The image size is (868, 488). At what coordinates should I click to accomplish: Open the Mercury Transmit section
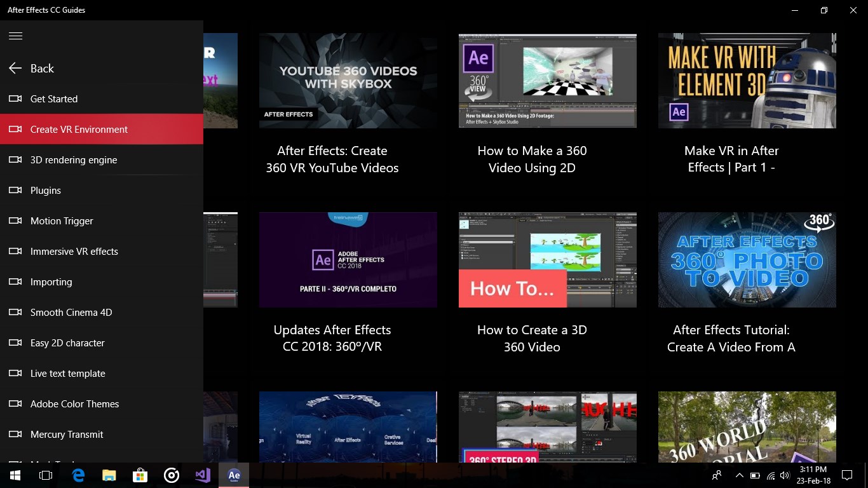coord(102,435)
